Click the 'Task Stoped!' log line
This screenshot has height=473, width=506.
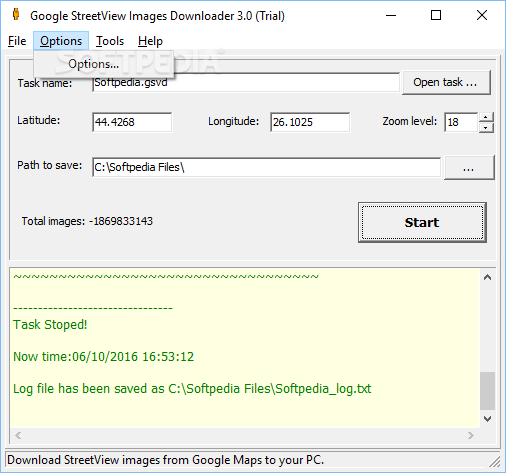click(50, 325)
